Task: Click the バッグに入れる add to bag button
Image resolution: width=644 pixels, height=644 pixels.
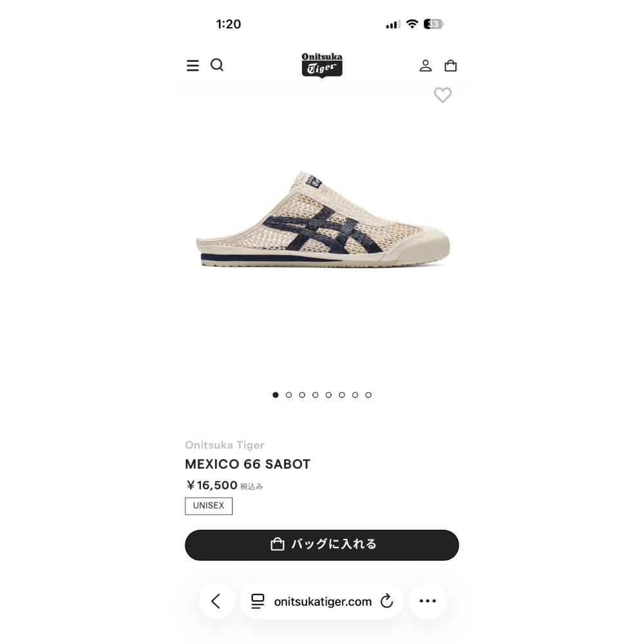Action: (321, 545)
